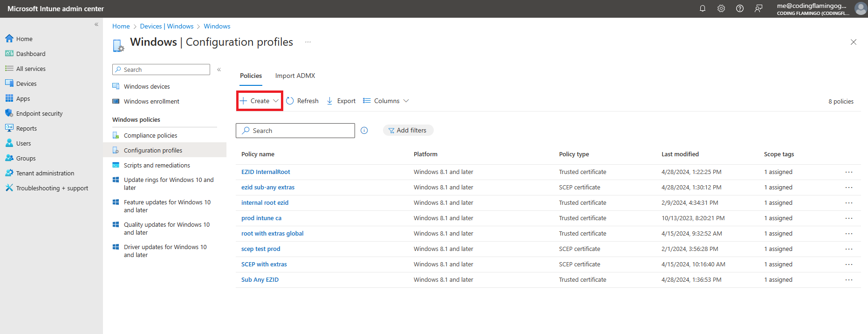
Task: Collapse the Windows submenu chevron
Action: tap(219, 70)
